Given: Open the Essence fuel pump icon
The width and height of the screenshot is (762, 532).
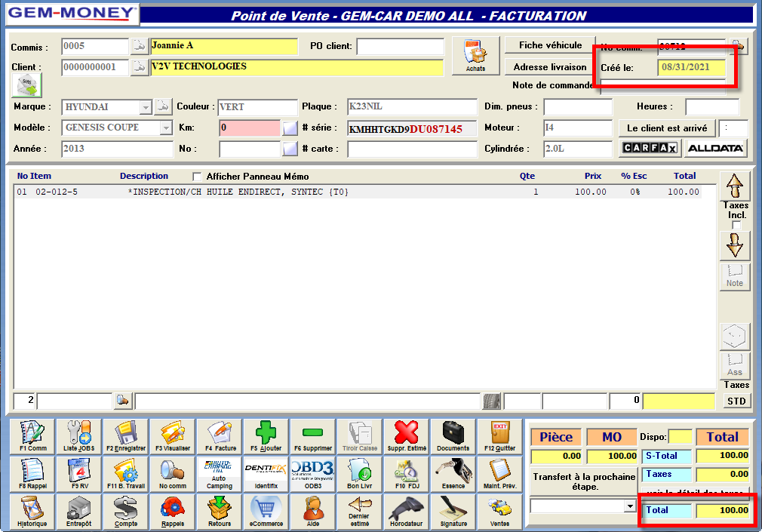Looking at the screenshot, I should [x=453, y=474].
